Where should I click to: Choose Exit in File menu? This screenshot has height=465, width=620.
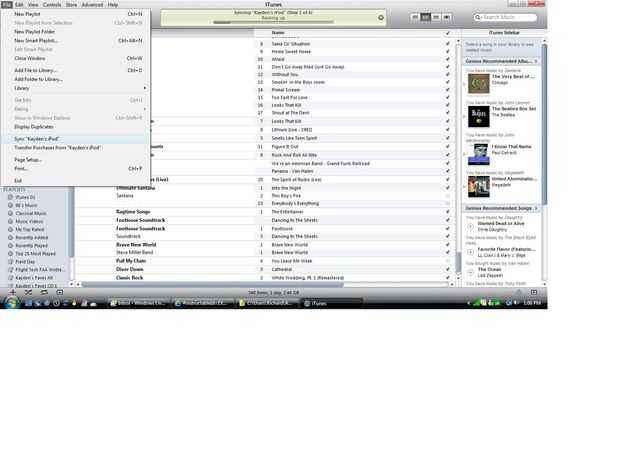point(77,181)
